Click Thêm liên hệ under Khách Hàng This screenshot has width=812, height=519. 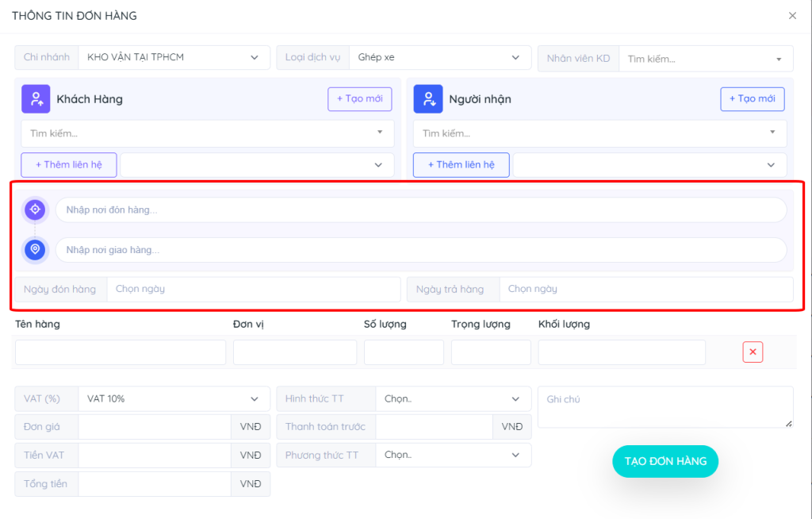[69, 165]
